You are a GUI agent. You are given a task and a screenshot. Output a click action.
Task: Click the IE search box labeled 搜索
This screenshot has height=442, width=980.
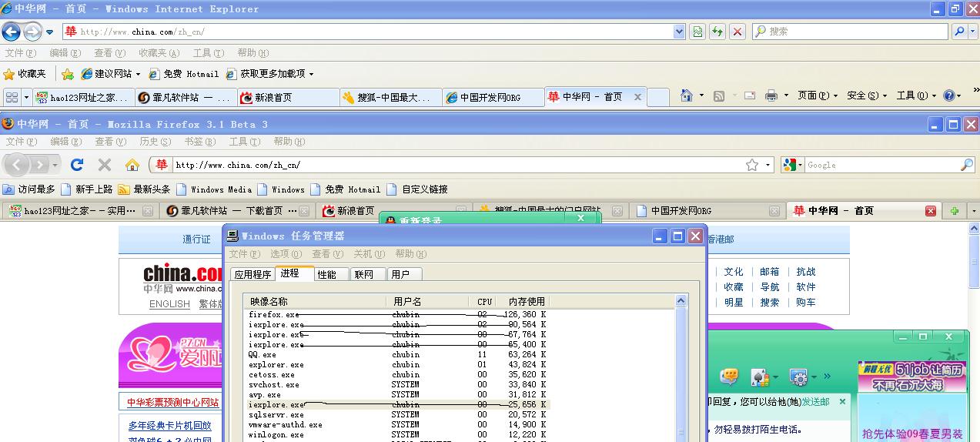[x=850, y=32]
